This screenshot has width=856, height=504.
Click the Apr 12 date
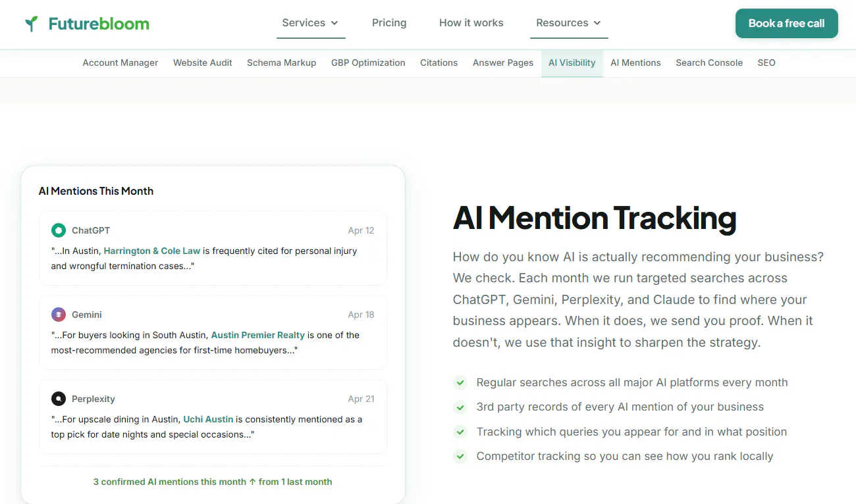click(x=361, y=230)
